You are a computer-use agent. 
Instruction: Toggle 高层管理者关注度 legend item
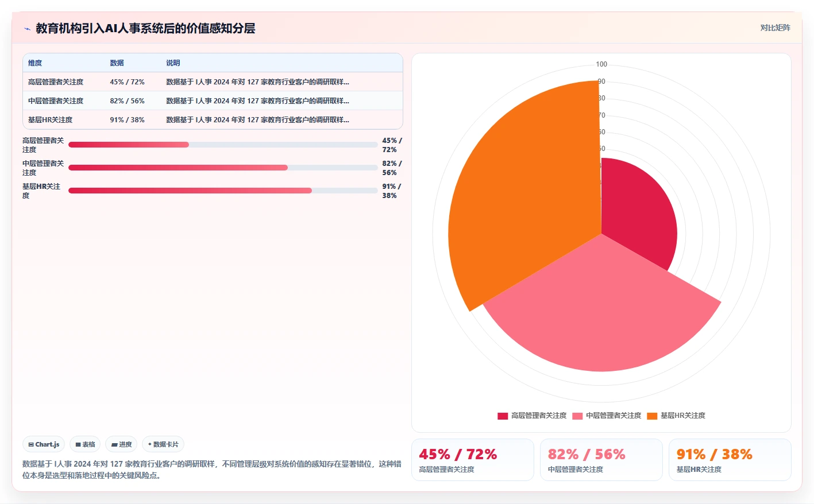coord(532,416)
